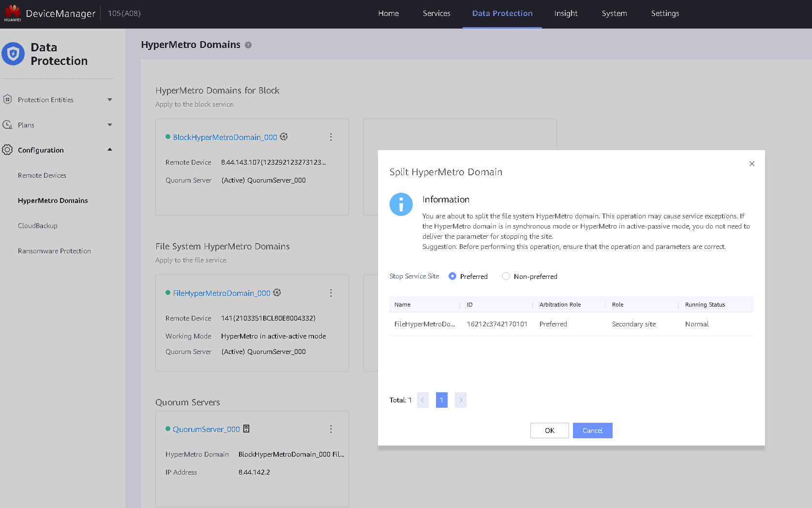The image size is (812, 508).
Task: Click the remote device 8.44.143.107 value
Action: point(273,162)
